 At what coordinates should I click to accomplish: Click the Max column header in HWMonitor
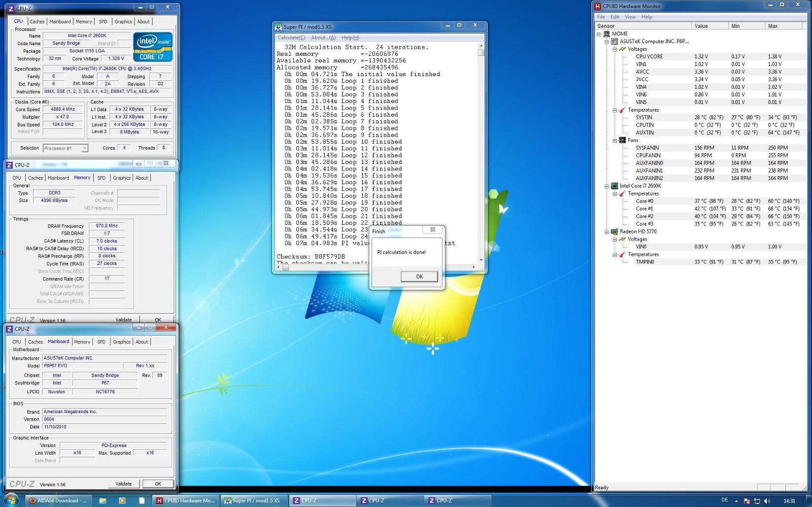[x=783, y=26]
